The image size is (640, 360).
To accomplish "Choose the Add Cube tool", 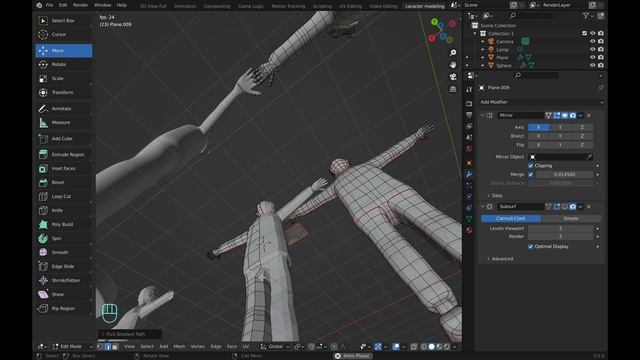I will 64,139.
